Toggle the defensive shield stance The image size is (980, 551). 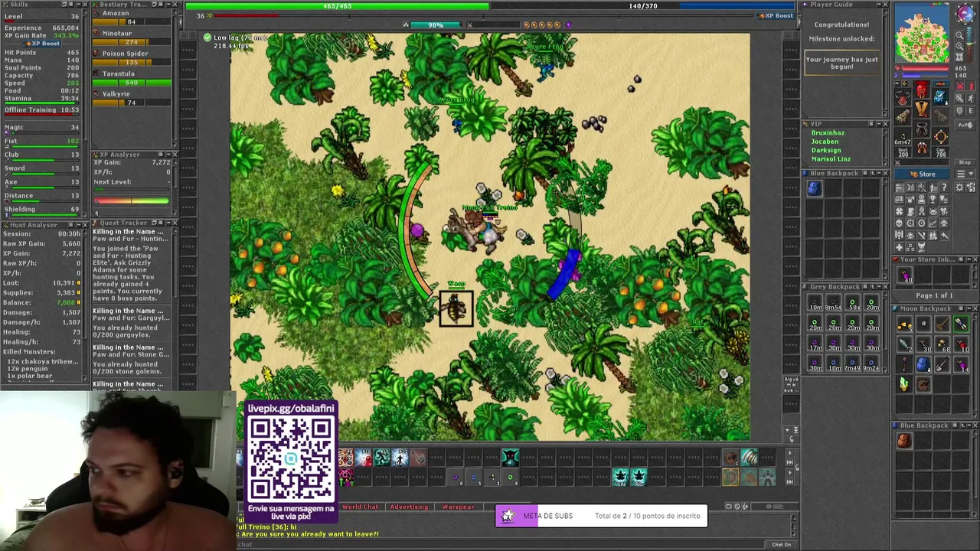[x=959, y=111]
